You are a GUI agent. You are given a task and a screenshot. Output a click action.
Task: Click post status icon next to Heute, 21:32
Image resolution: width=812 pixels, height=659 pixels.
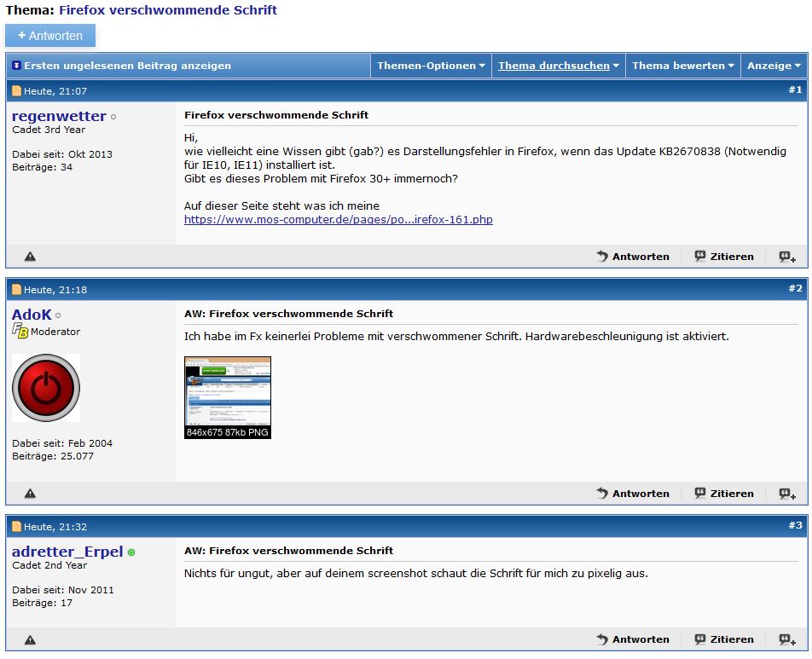tap(16, 527)
